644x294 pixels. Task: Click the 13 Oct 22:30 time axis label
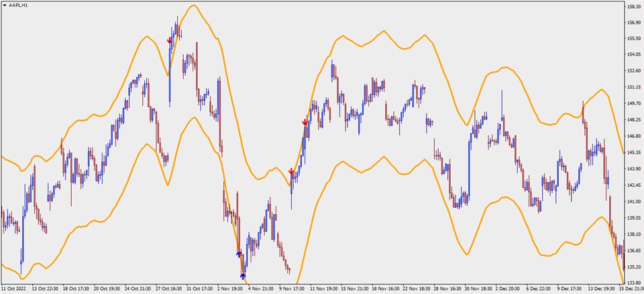[44, 289]
